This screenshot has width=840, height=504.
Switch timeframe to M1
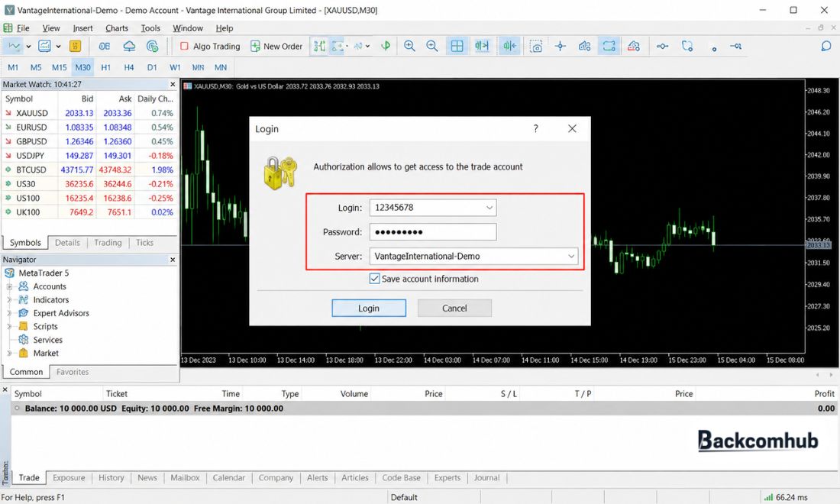(x=13, y=67)
